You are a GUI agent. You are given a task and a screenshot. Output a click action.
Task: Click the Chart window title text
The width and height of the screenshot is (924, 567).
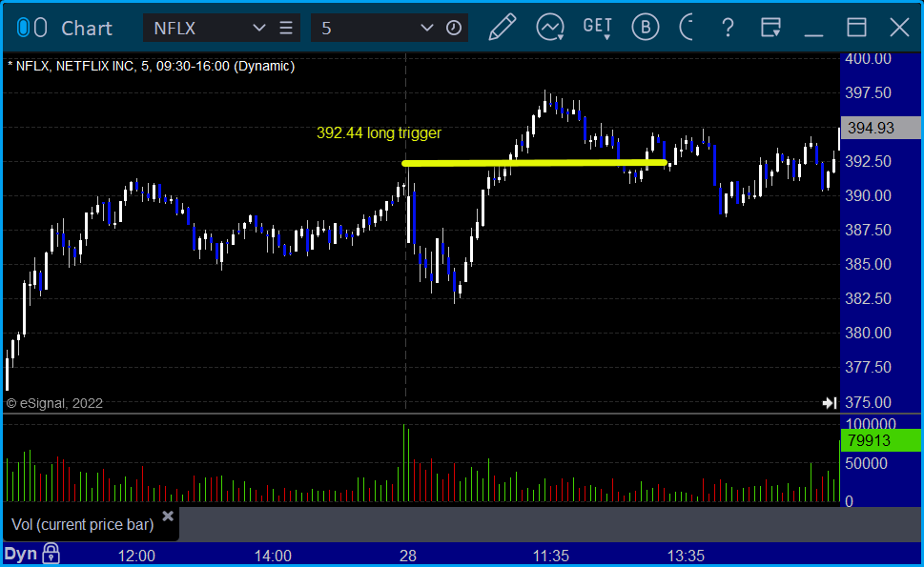point(87,29)
